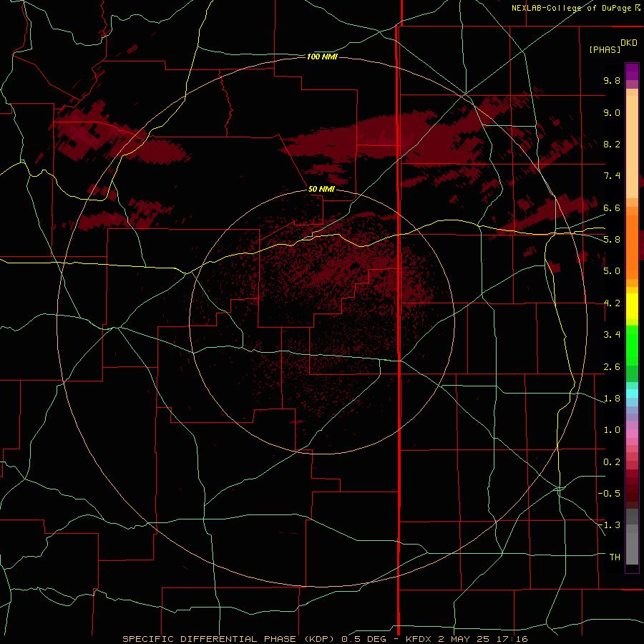The width and height of the screenshot is (644, 644).
Task: Click the KFDX 2 MAY 25 17:16 timestamp
Action: (x=467, y=639)
